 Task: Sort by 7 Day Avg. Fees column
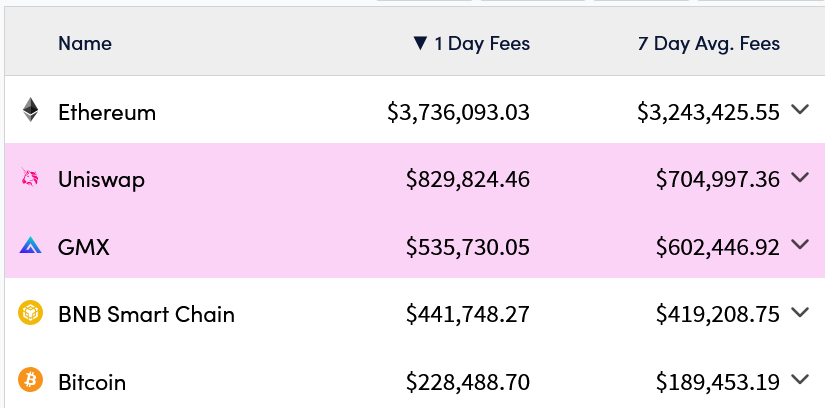709,43
